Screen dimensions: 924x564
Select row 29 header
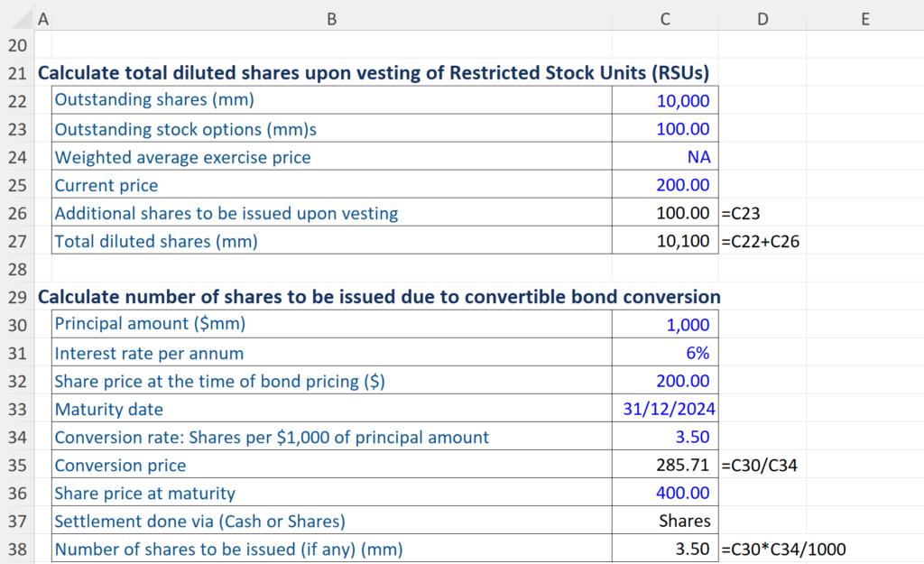pyautogui.click(x=17, y=297)
